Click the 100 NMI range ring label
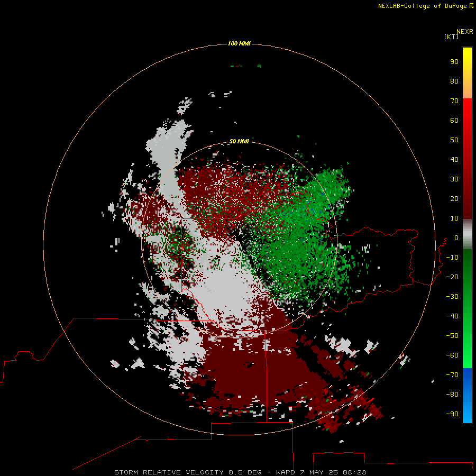 239,43
